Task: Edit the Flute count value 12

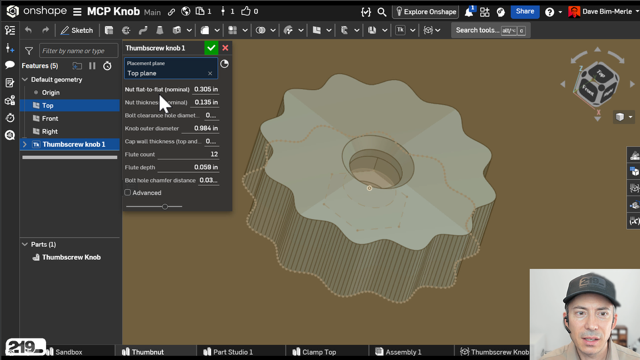Action: pos(188,154)
